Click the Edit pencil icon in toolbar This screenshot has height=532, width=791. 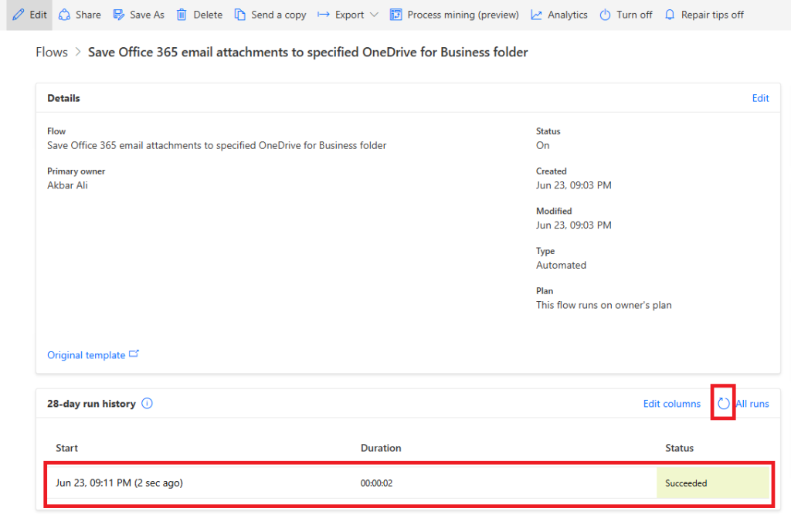pyautogui.click(x=19, y=15)
